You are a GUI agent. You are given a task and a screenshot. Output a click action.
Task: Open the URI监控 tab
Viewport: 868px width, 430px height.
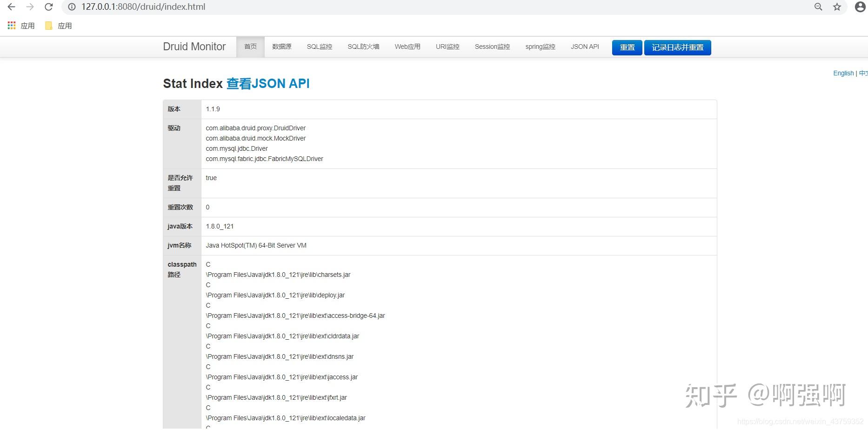tap(447, 47)
